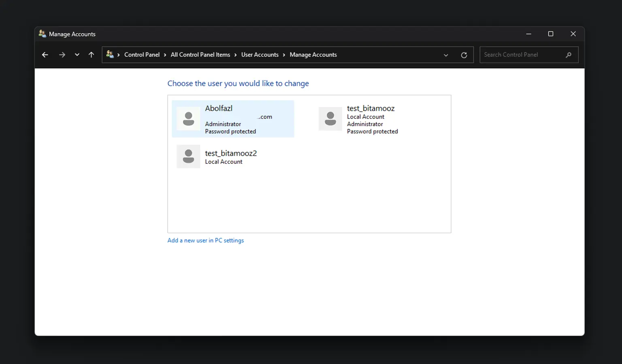The height and width of the screenshot is (364, 622).
Task: Open the test_bitamooz account avatar
Action: click(330, 119)
